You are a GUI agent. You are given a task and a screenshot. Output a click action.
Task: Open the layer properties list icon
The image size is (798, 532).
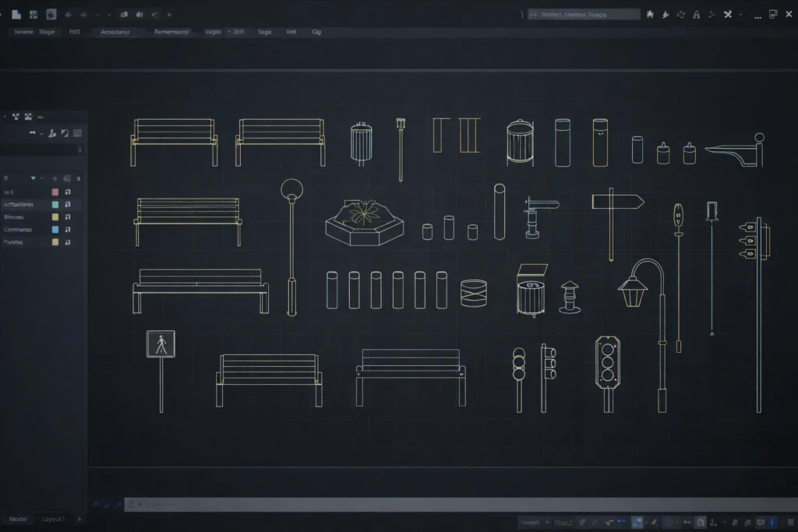point(76,133)
